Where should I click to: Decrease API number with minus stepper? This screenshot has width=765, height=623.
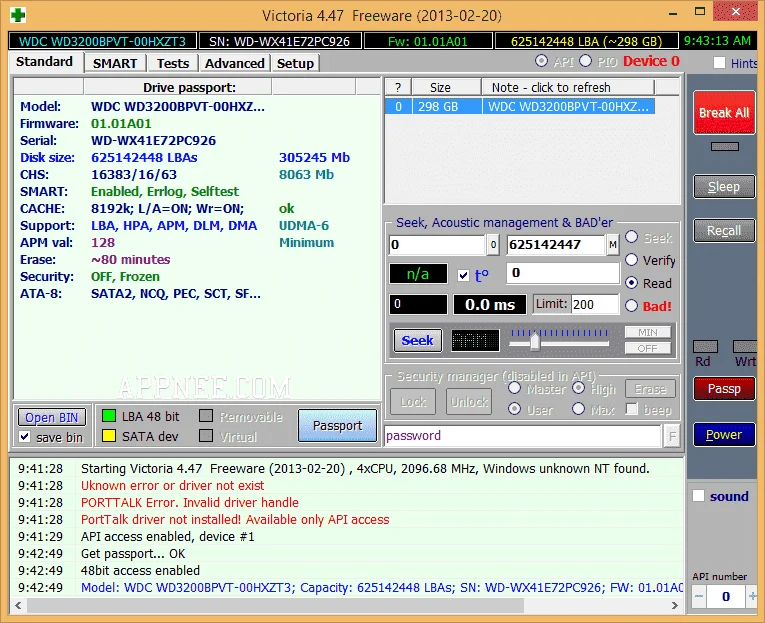[699, 596]
